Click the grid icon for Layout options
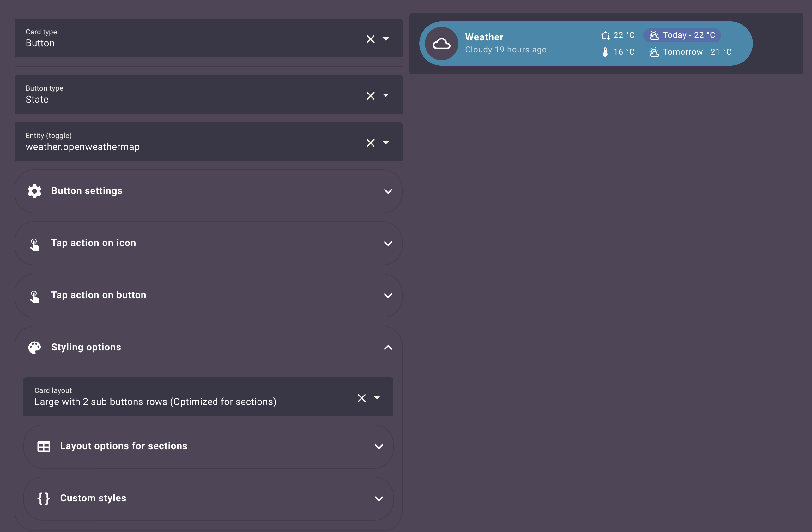The image size is (812, 532). tap(43, 446)
